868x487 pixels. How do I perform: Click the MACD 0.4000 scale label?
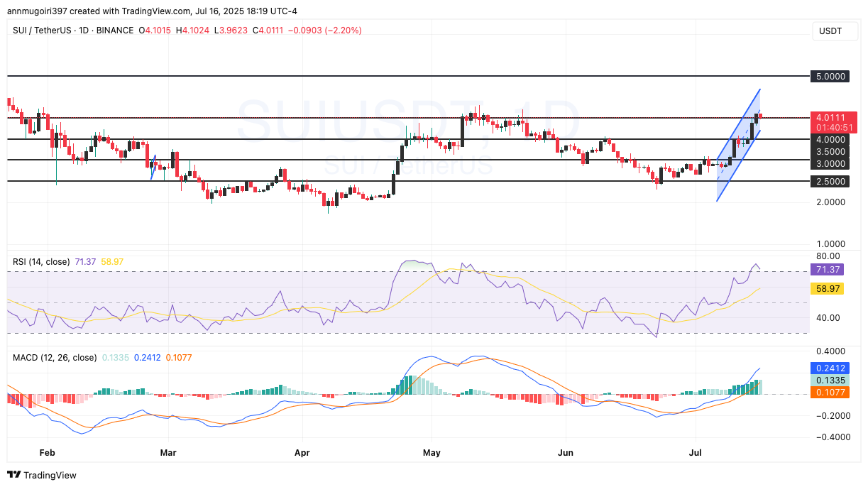pyautogui.click(x=830, y=351)
